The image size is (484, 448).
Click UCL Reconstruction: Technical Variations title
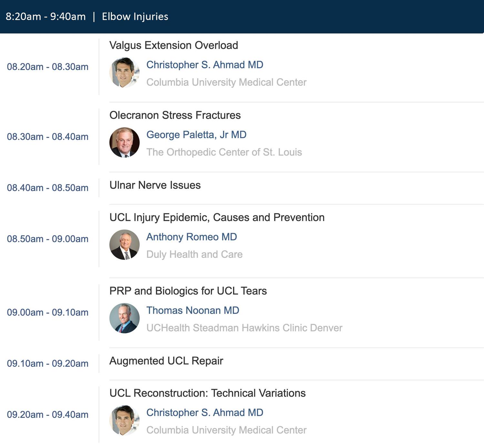pyautogui.click(x=207, y=393)
